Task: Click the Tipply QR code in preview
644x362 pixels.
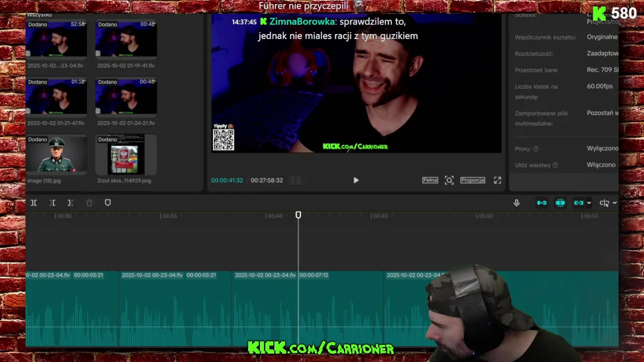Action: point(223,140)
